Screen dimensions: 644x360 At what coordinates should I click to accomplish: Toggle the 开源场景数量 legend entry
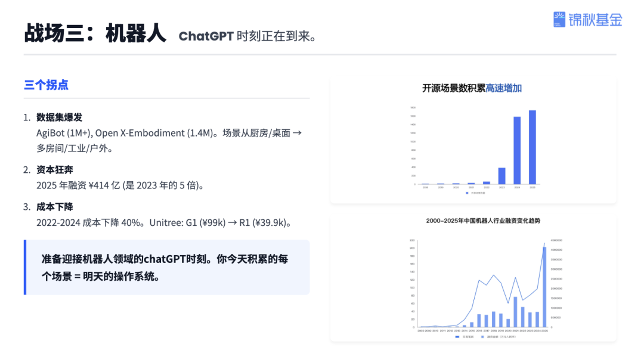474,193
